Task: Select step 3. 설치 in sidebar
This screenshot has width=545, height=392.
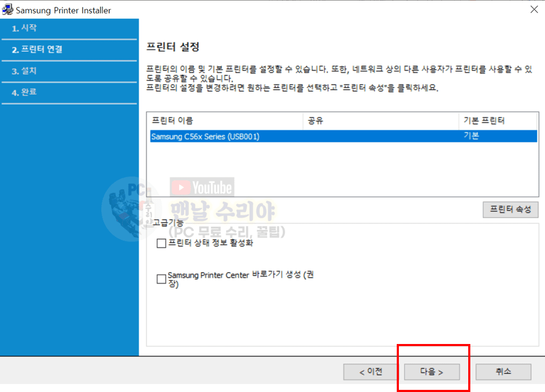Action: [69, 71]
